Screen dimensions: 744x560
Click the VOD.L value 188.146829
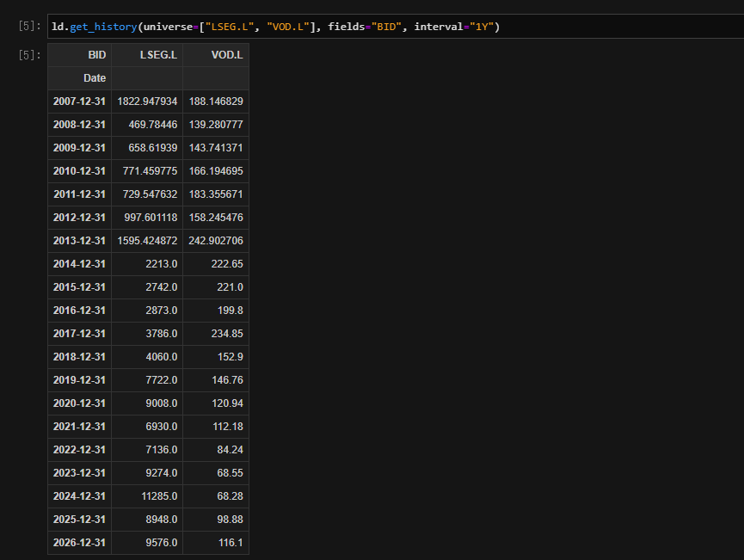point(216,102)
